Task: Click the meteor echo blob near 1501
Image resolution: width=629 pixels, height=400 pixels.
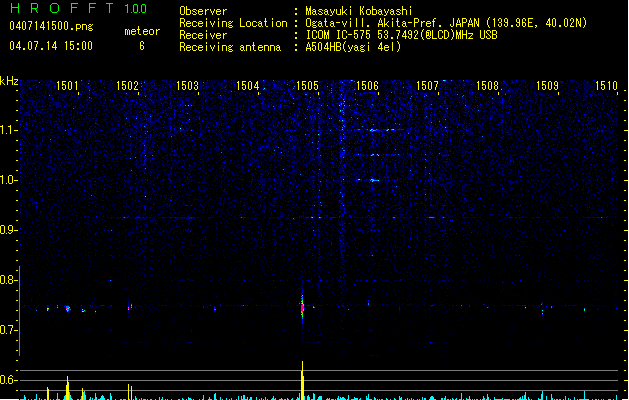Action: [68, 309]
